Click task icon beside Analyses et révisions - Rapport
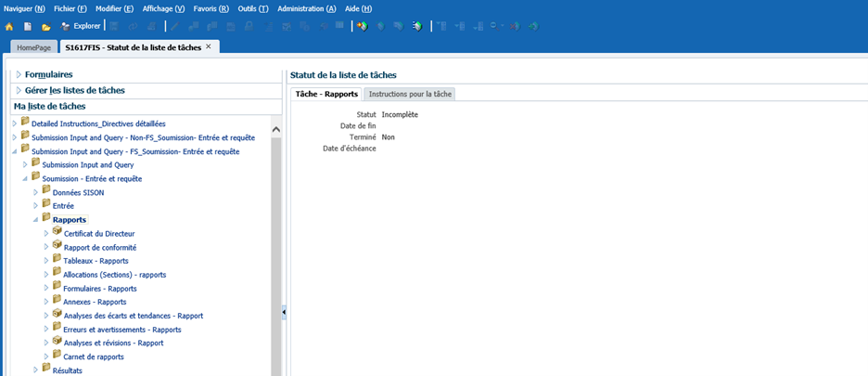This screenshot has width=868, height=376. click(x=57, y=342)
